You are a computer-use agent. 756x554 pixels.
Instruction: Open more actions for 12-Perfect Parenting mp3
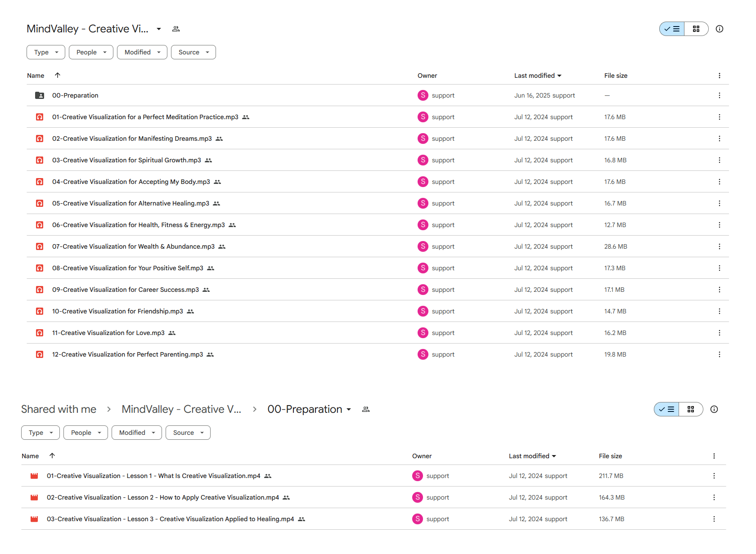pyautogui.click(x=720, y=354)
